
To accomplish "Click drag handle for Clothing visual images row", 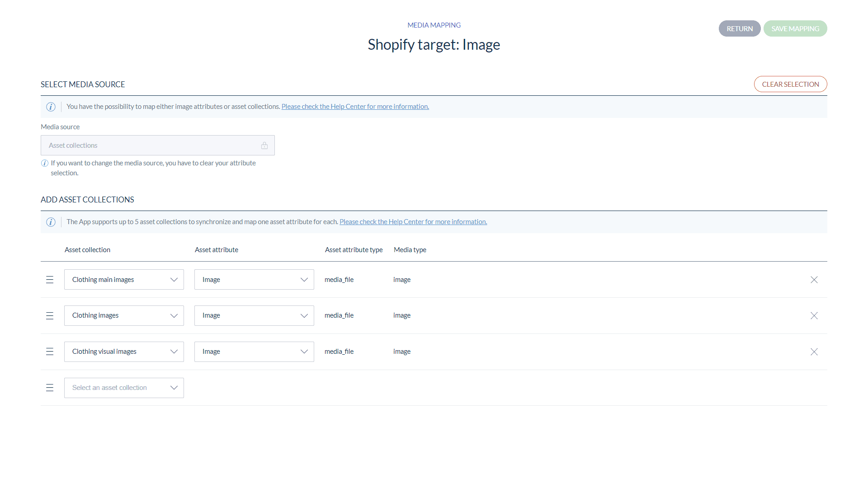I will pyautogui.click(x=50, y=352).
